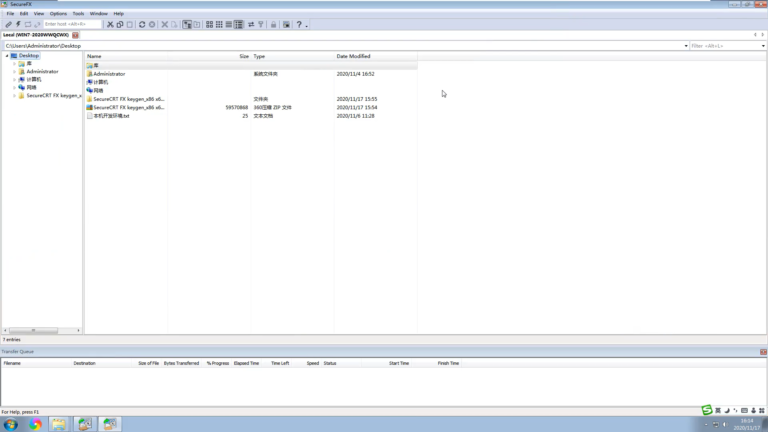The image size is (768, 432).
Task: Click the Cut scissors icon
Action: click(110, 24)
